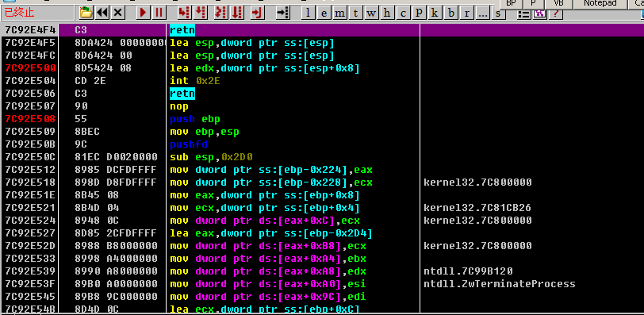This screenshot has height=315, width=644.
Task: Select the retn instruction at 7C92E506
Action: 182,94
